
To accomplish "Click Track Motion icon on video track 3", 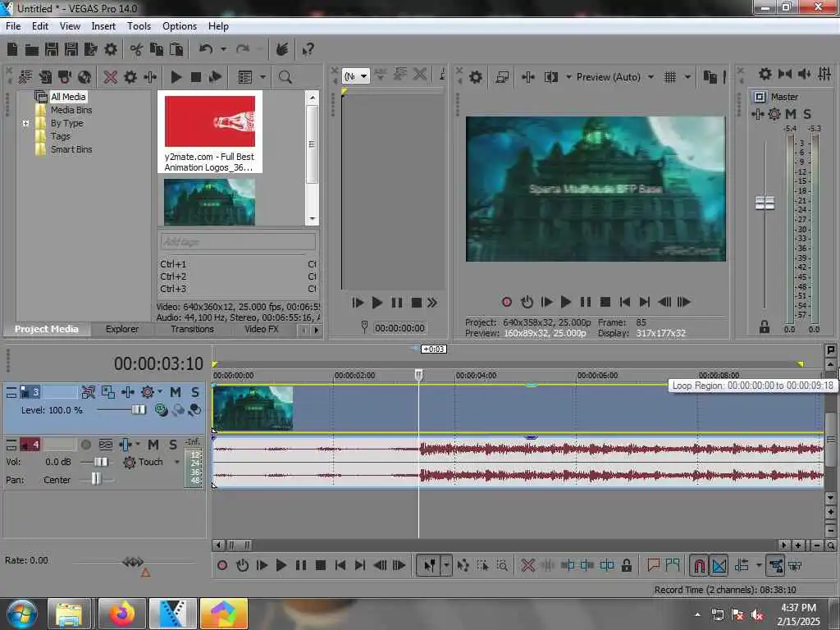I will [127, 392].
